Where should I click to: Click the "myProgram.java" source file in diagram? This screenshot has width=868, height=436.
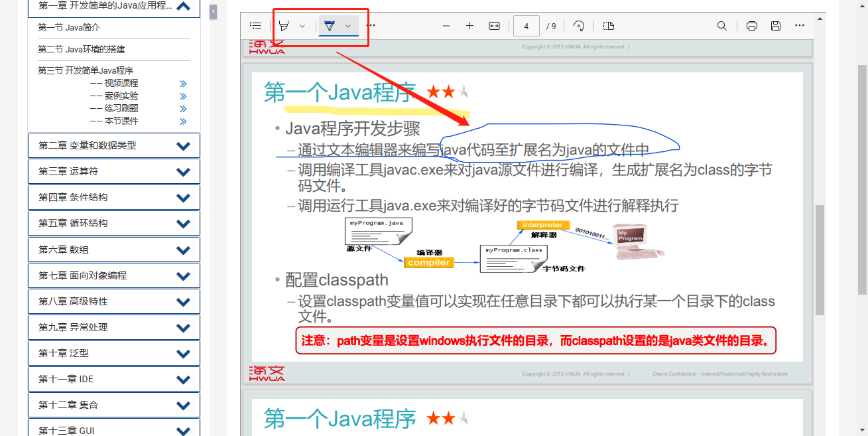coord(379,231)
